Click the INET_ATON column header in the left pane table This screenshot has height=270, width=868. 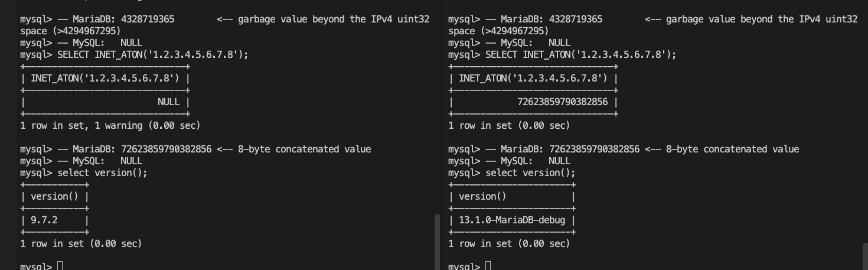[105, 78]
